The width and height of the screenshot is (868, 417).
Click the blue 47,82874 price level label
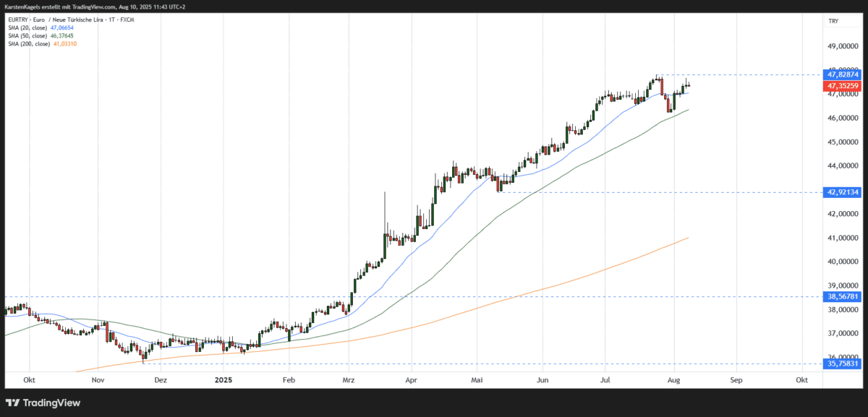coord(841,74)
